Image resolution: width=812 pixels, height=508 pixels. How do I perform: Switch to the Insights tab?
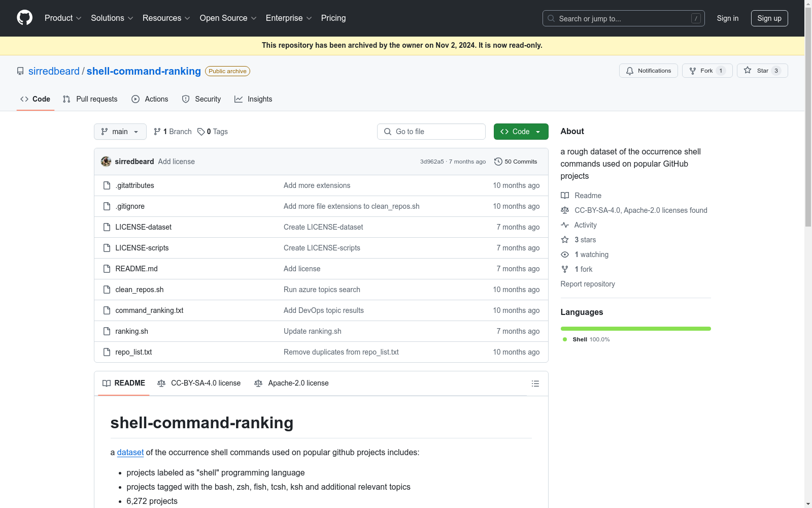click(x=253, y=99)
